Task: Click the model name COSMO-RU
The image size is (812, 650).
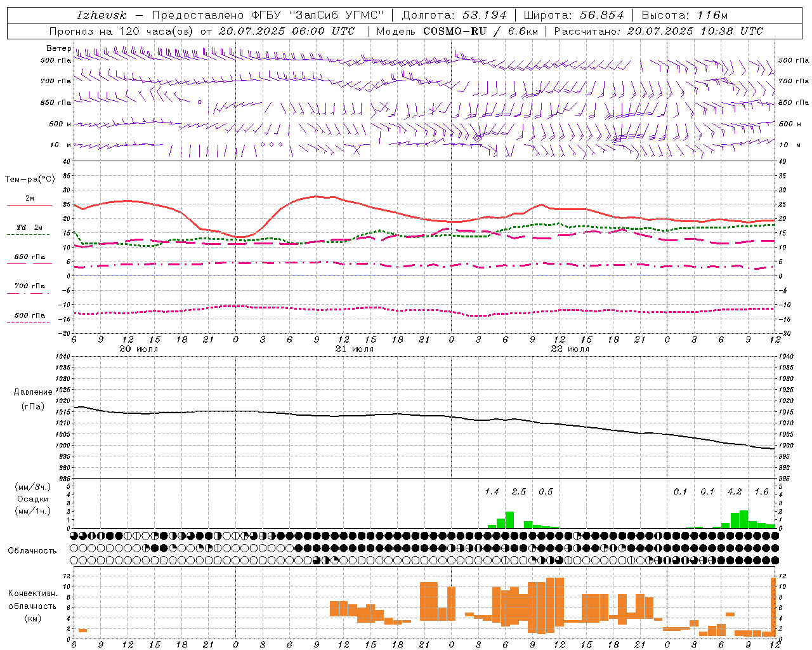Action: coord(455,31)
